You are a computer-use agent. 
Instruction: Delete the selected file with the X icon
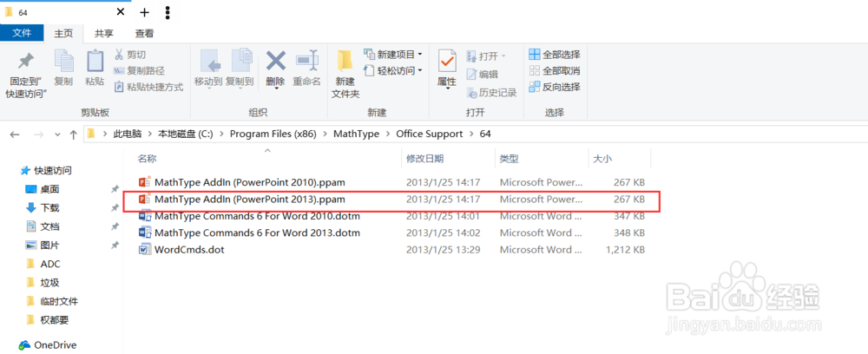tap(275, 69)
